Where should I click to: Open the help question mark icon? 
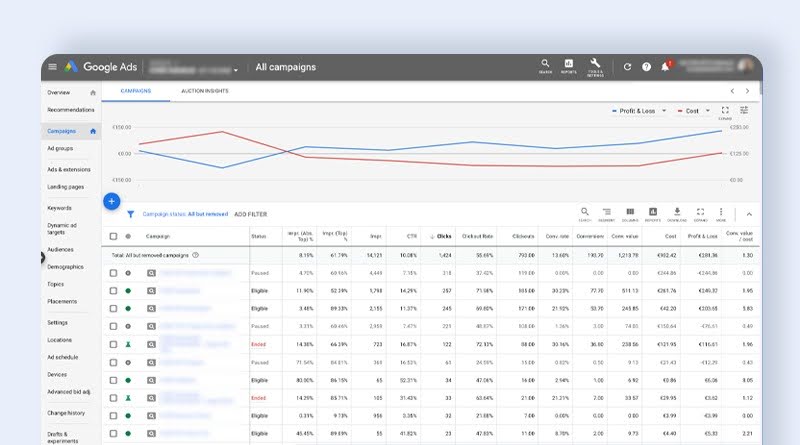646,67
